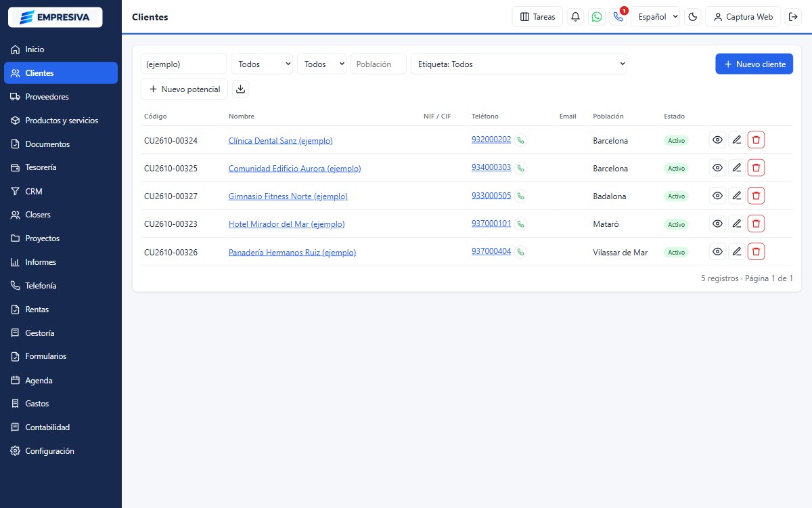812x508 pixels.
Task: Delete Hotel Mirador del Mar with trash icon
Action: click(x=757, y=224)
